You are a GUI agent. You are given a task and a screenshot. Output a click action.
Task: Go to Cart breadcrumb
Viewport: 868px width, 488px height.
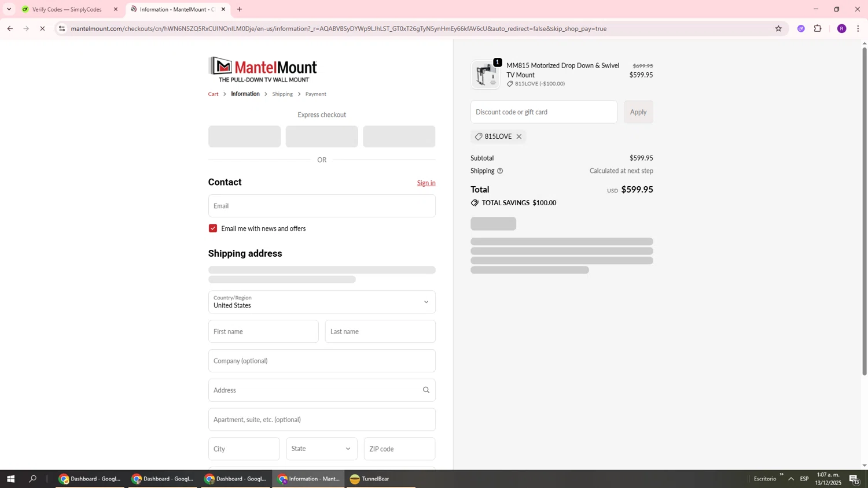tap(214, 94)
